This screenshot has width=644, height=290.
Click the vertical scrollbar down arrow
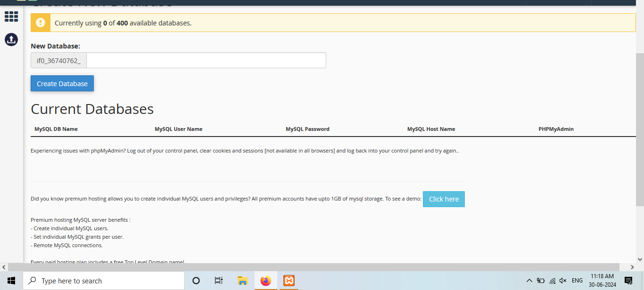pos(640,259)
